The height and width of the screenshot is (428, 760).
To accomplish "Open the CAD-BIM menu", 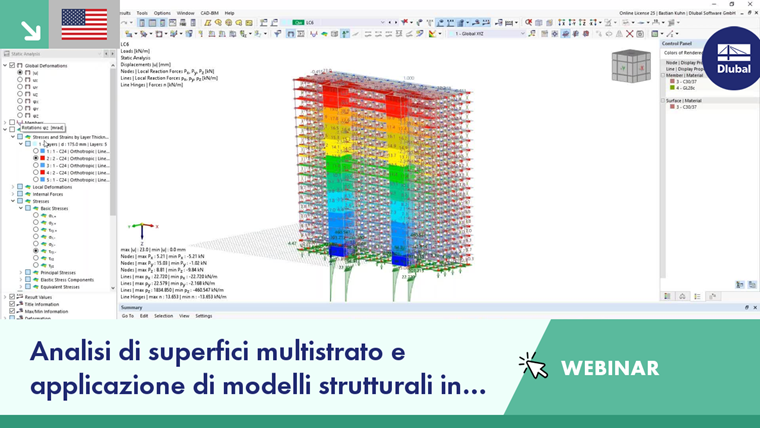I will [x=209, y=13].
